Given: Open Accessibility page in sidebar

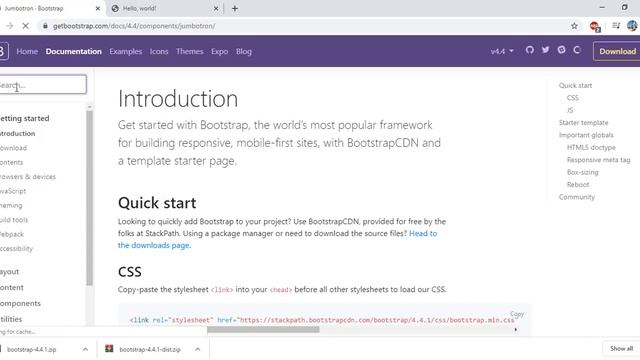Looking at the screenshot, I should click(x=16, y=249).
